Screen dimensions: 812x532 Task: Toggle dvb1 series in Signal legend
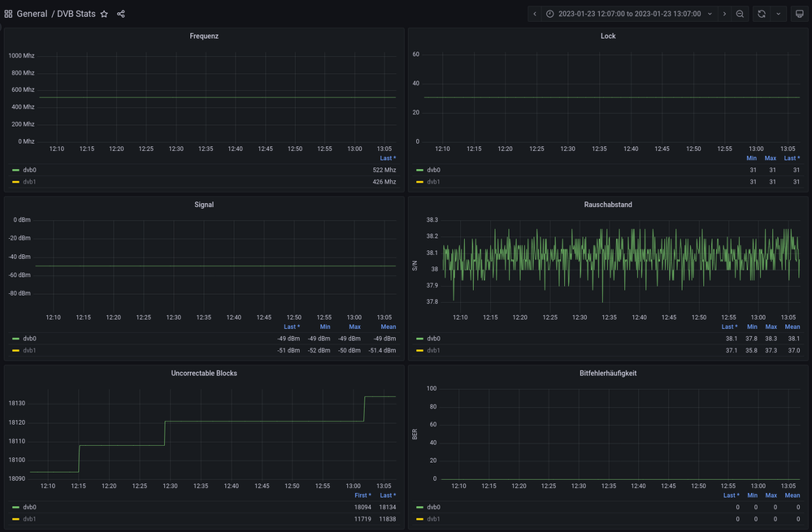pos(29,350)
